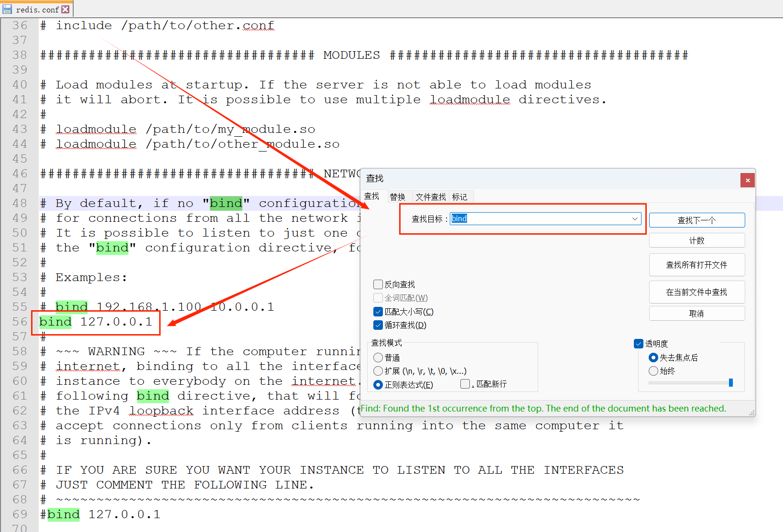Switch to the 替换 tab

397,197
